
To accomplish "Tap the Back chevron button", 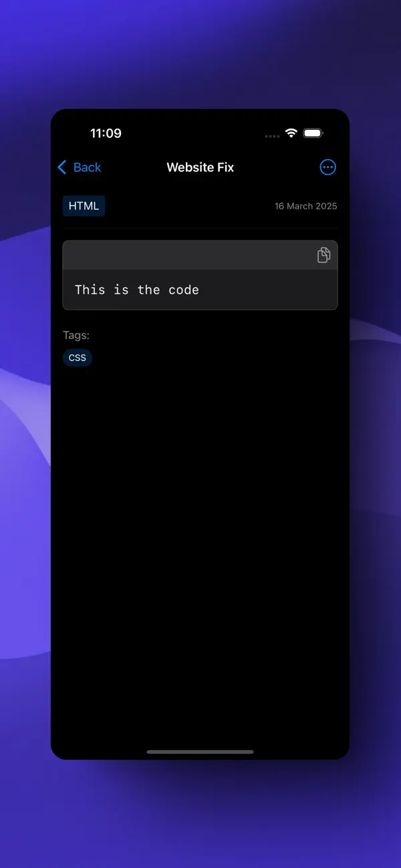I will 80,167.
